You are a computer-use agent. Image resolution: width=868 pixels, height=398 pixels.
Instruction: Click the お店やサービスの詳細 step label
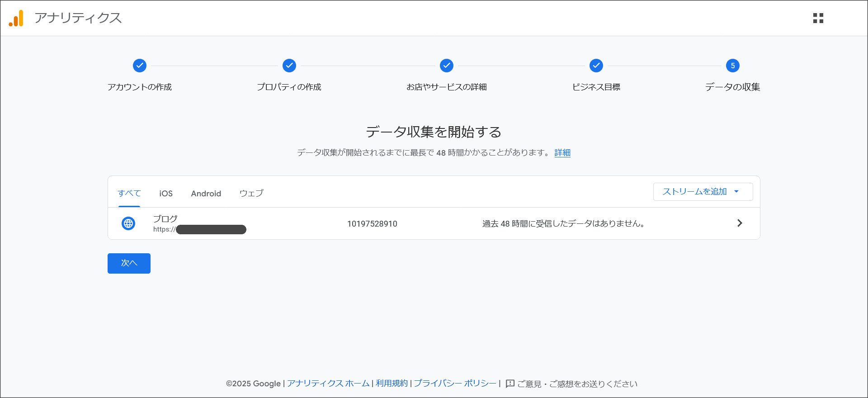(447, 87)
